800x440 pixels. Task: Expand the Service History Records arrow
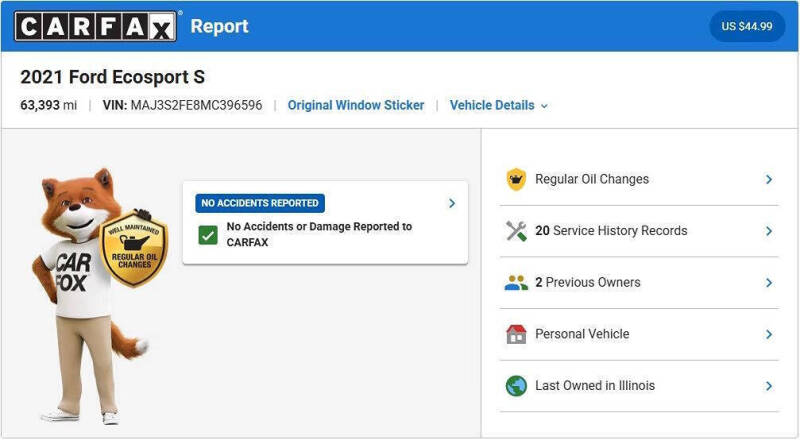[x=768, y=231]
